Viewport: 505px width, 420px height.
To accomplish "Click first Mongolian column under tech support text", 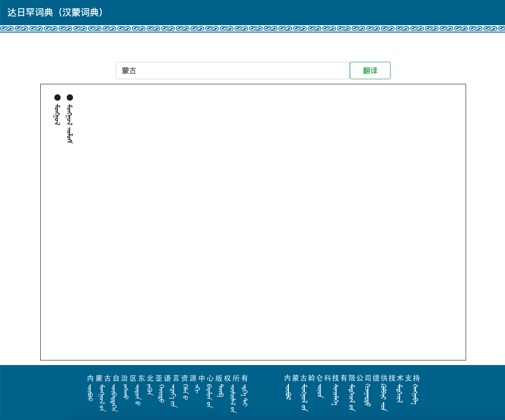I will (x=288, y=393).
